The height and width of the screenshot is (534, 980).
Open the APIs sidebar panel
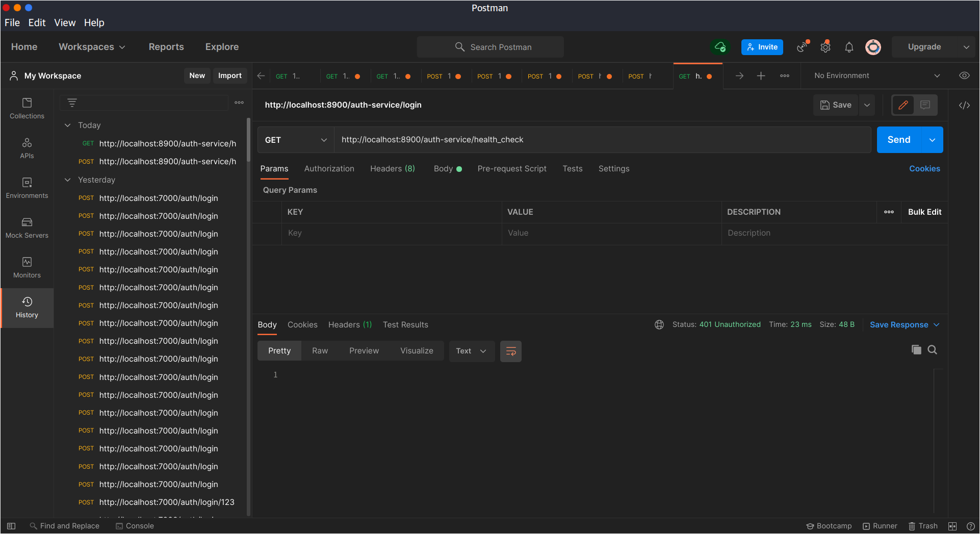pyautogui.click(x=27, y=148)
